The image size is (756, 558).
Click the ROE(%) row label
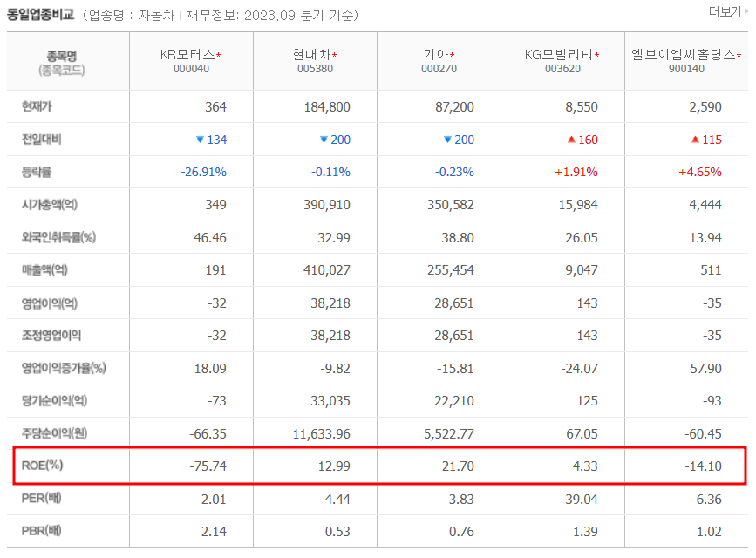click(x=42, y=466)
